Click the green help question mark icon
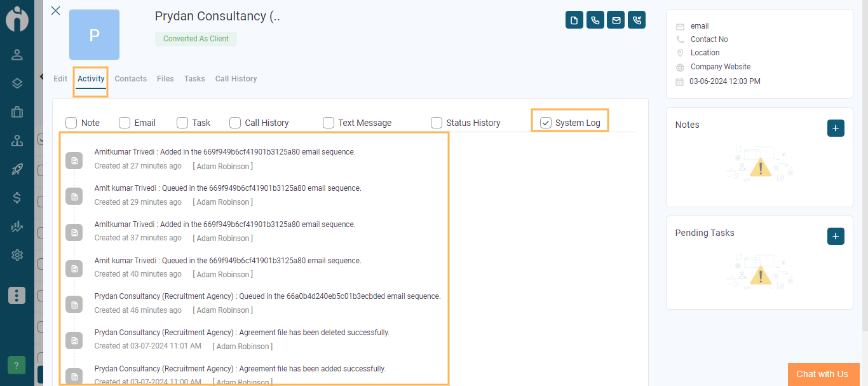Image resolution: width=868 pixels, height=386 pixels. 17,365
